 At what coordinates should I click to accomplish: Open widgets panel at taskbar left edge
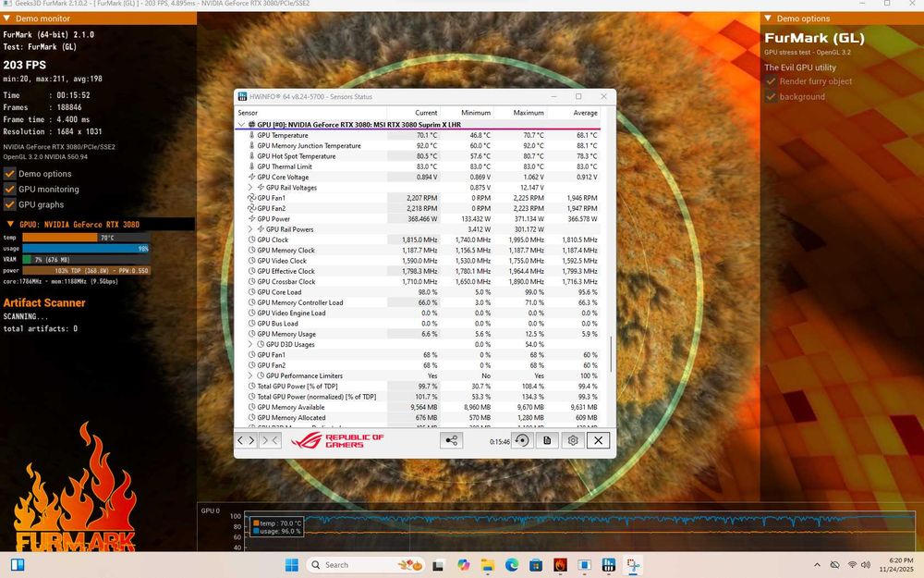pos(18,565)
